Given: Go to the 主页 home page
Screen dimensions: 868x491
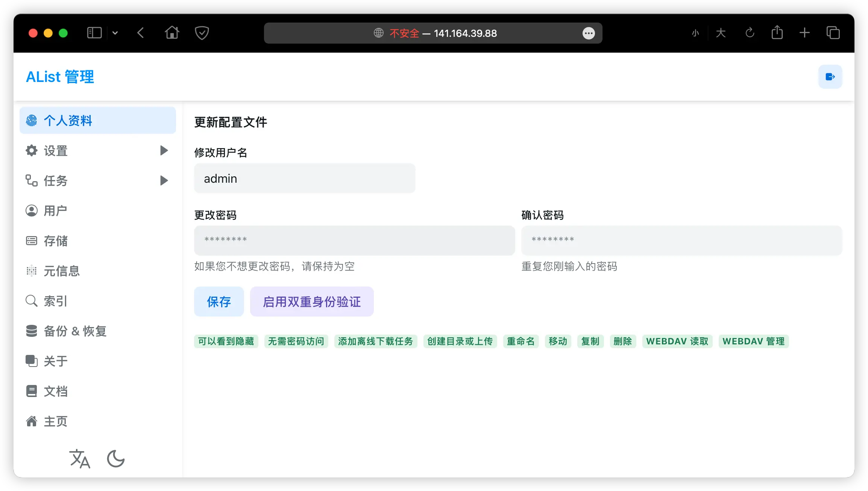Looking at the screenshot, I should (x=55, y=421).
